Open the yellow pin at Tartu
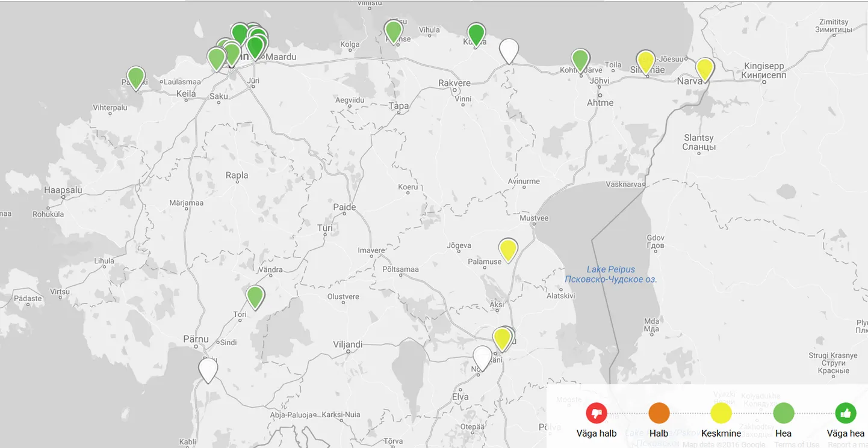The image size is (868, 448). (x=502, y=339)
